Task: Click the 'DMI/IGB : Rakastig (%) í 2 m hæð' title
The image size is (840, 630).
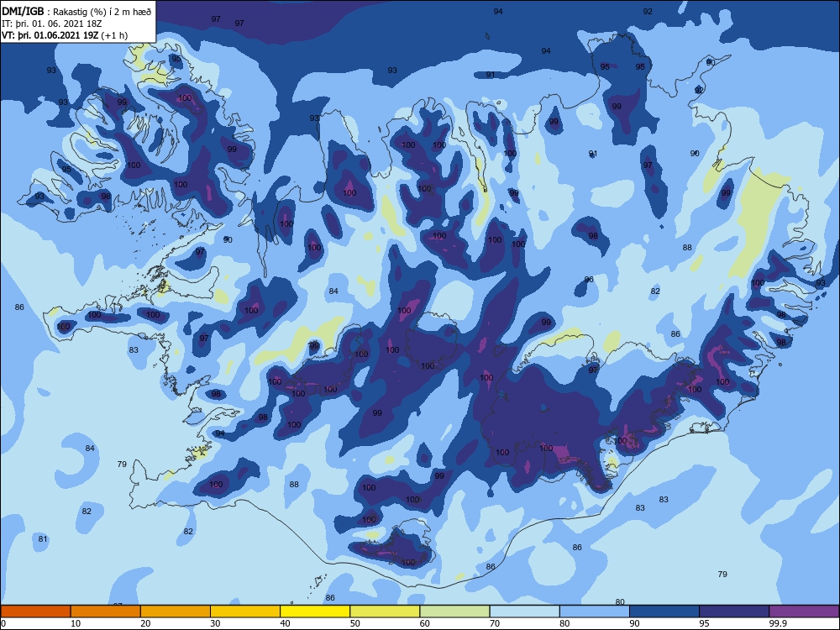Action: click(77, 12)
